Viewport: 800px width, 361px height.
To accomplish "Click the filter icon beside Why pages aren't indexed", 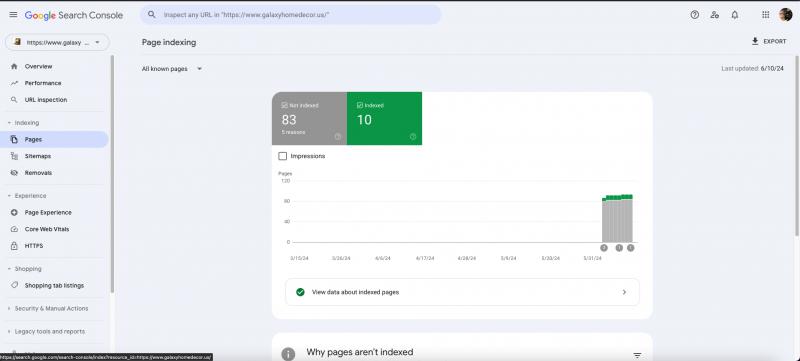I will (x=637, y=355).
